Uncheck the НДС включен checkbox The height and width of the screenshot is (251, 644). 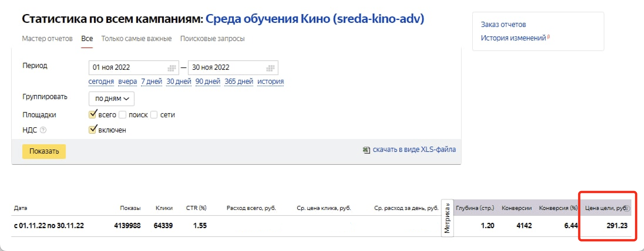tap(93, 130)
